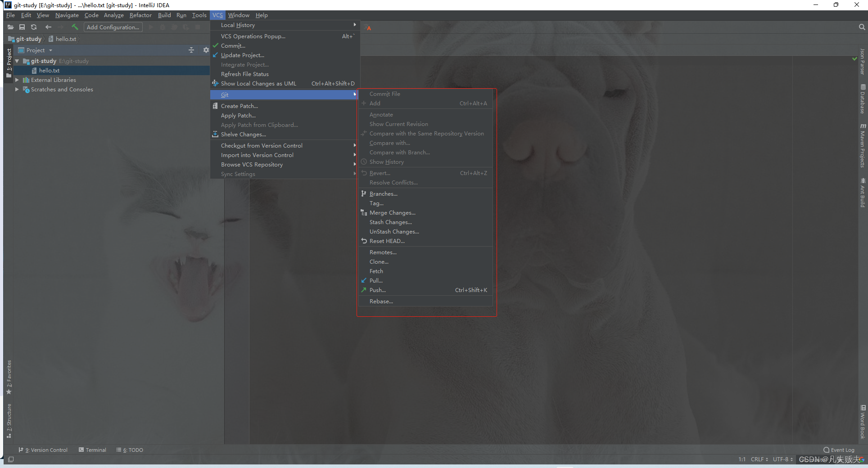The height and width of the screenshot is (468, 868).
Task: Expand Browse VCS Repository submenu
Action: (285, 164)
